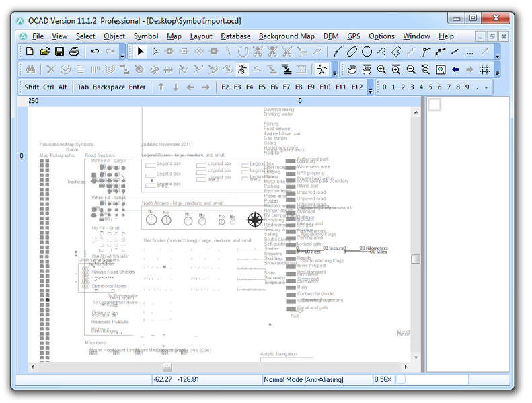
Task: Open the View menu
Action: [x=60, y=36]
